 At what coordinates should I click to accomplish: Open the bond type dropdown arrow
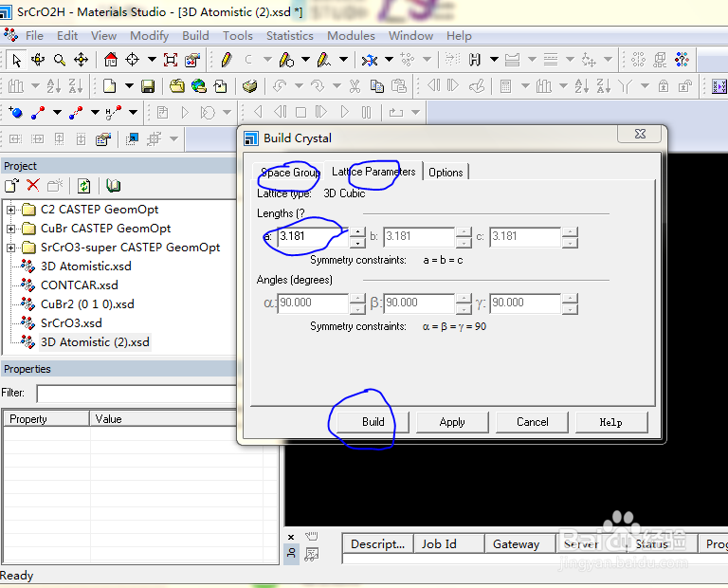[x=57, y=113]
